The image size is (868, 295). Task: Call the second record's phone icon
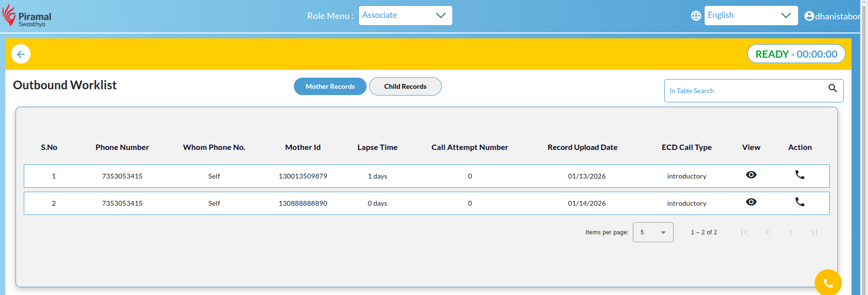[800, 202]
